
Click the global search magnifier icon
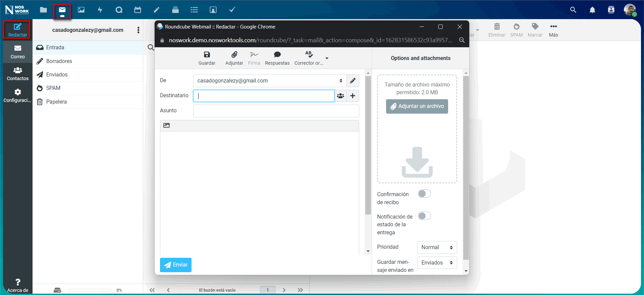click(x=573, y=10)
